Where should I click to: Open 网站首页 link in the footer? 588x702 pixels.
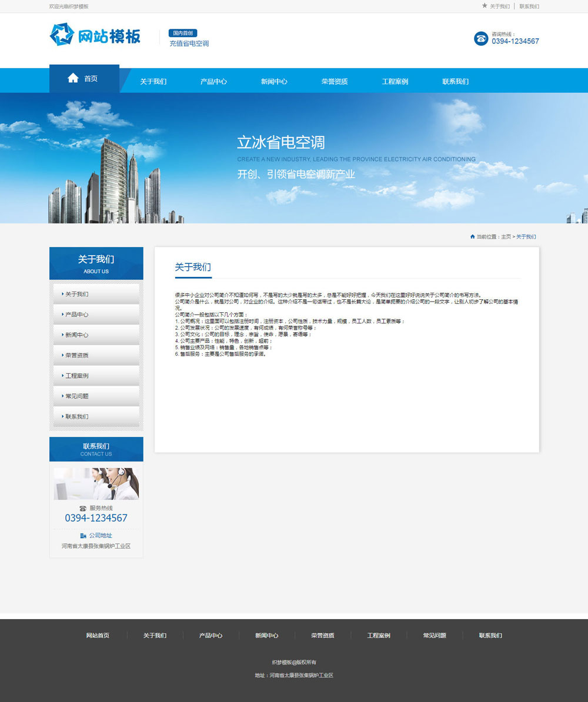[98, 636]
